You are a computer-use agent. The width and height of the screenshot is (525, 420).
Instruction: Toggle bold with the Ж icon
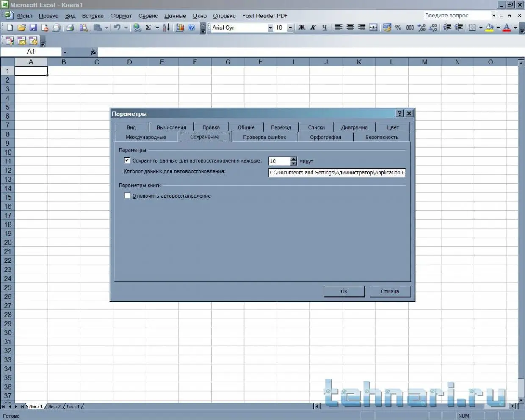302,28
